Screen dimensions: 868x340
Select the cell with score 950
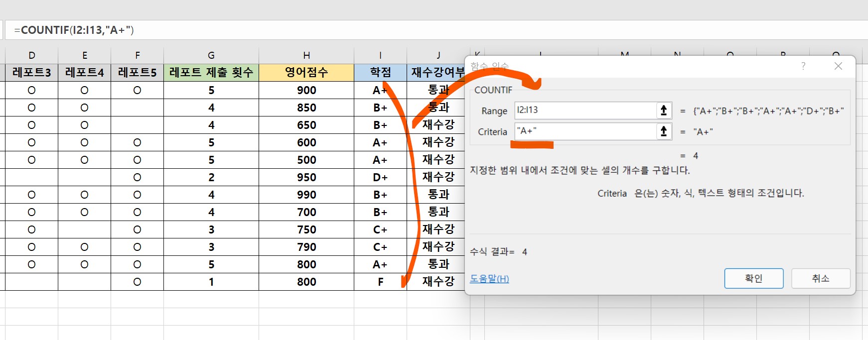click(306, 177)
